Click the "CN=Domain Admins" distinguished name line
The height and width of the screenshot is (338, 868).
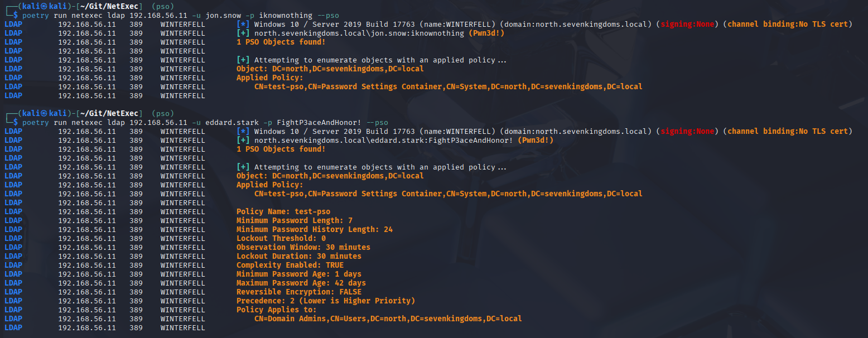tap(388, 318)
